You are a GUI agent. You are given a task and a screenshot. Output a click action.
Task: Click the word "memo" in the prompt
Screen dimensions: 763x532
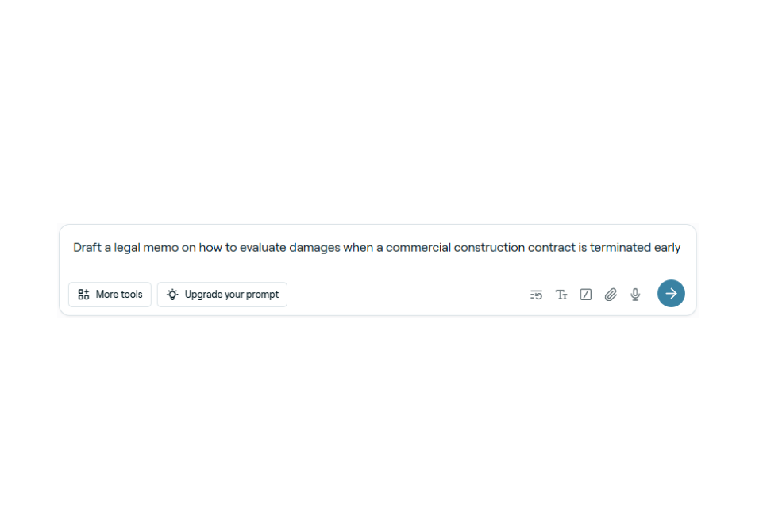click(161, 248)
